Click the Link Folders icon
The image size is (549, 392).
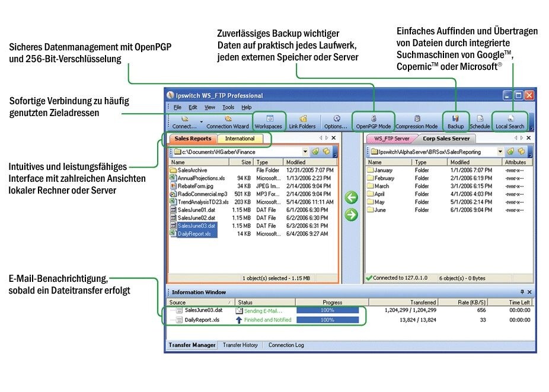(x=302, y=122)
